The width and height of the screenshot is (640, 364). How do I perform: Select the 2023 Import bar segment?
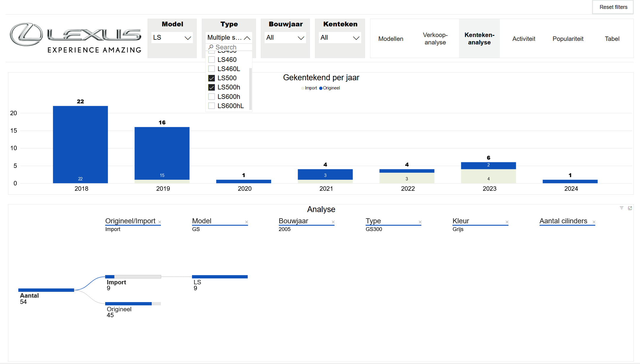coord(489,176)
